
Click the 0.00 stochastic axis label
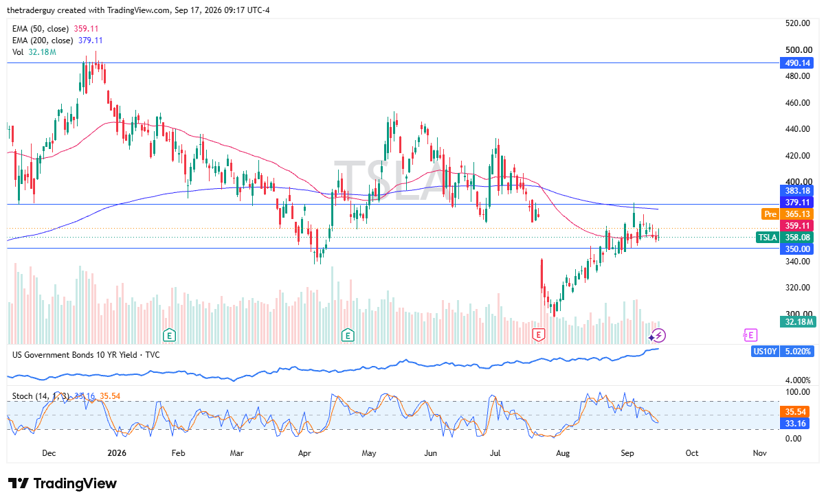(x=794, y=438)
